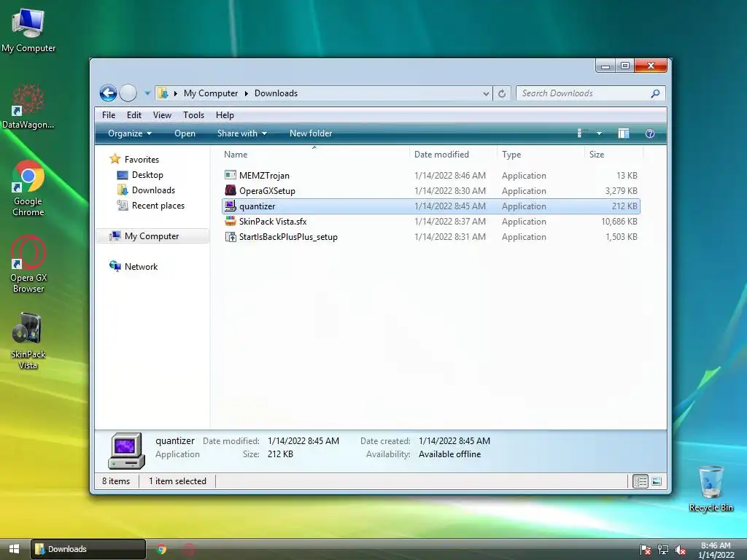Click the Action Center flag tray icon
This screenshot has width=747, height=560.
645,550
